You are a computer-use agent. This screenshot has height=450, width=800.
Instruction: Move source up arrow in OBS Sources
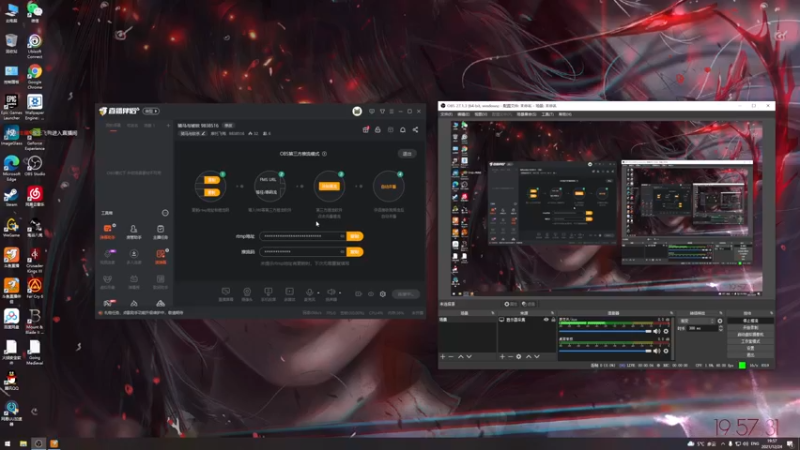click(x=529, y=357)
